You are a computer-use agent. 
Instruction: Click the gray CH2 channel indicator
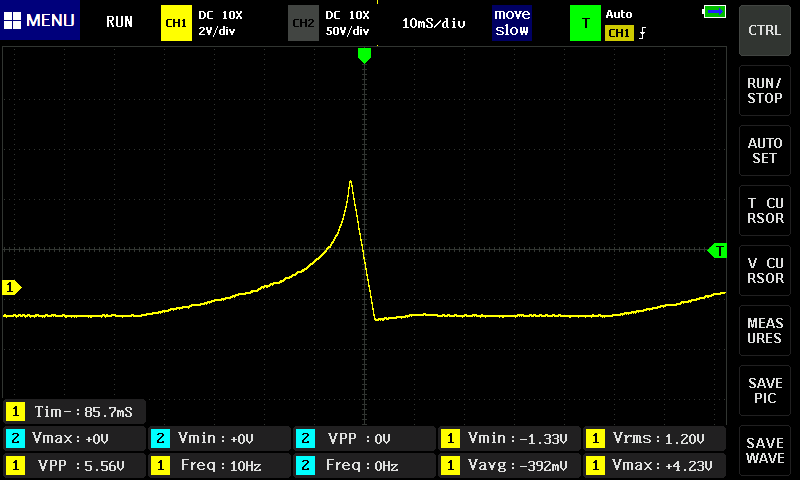[302, 22]
